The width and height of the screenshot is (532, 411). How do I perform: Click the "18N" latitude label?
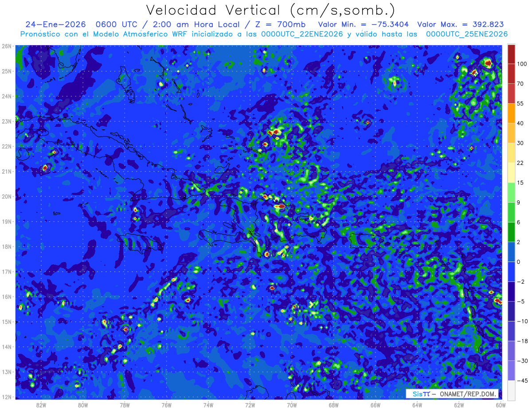click(7, 247)
